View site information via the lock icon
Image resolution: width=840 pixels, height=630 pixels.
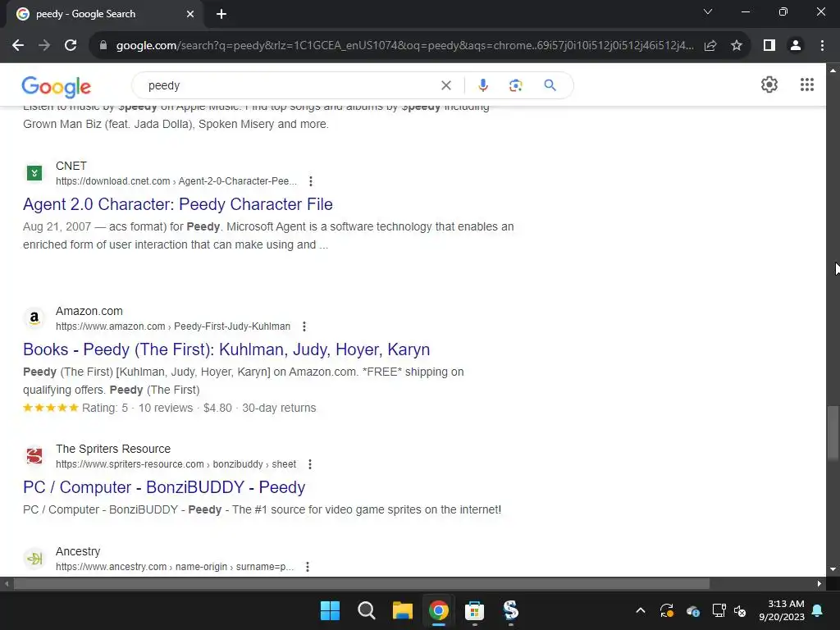point(103,46)
